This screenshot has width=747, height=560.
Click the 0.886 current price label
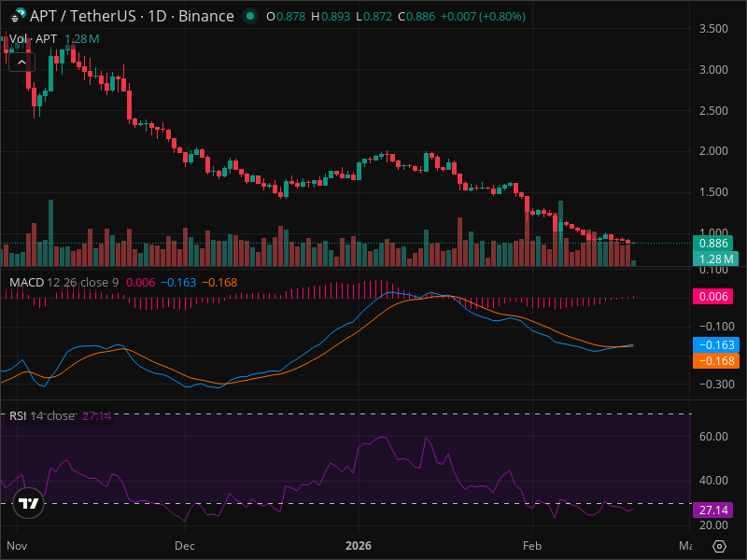tap(713, 244)
